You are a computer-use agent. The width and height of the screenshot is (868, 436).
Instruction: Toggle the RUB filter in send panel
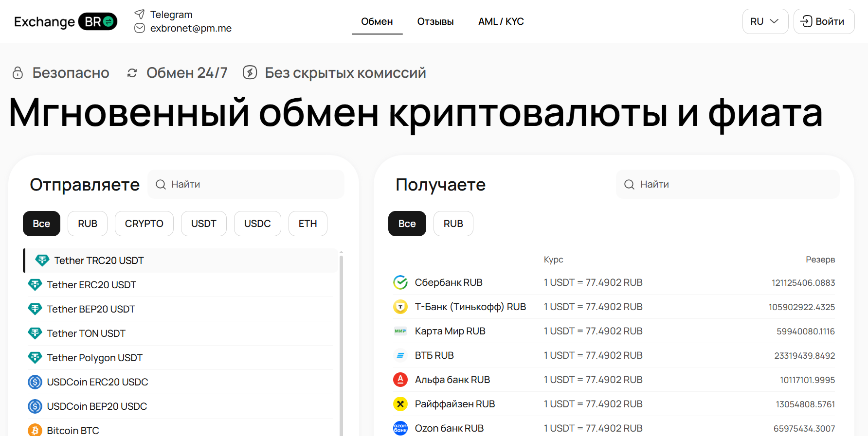coord(88,224)
